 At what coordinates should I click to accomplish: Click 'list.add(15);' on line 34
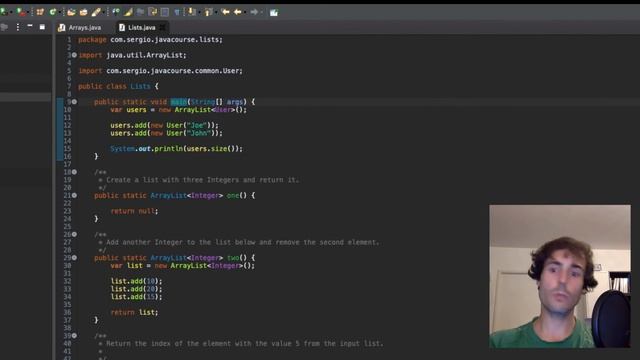pyautogui.click(x=136, y=297)
